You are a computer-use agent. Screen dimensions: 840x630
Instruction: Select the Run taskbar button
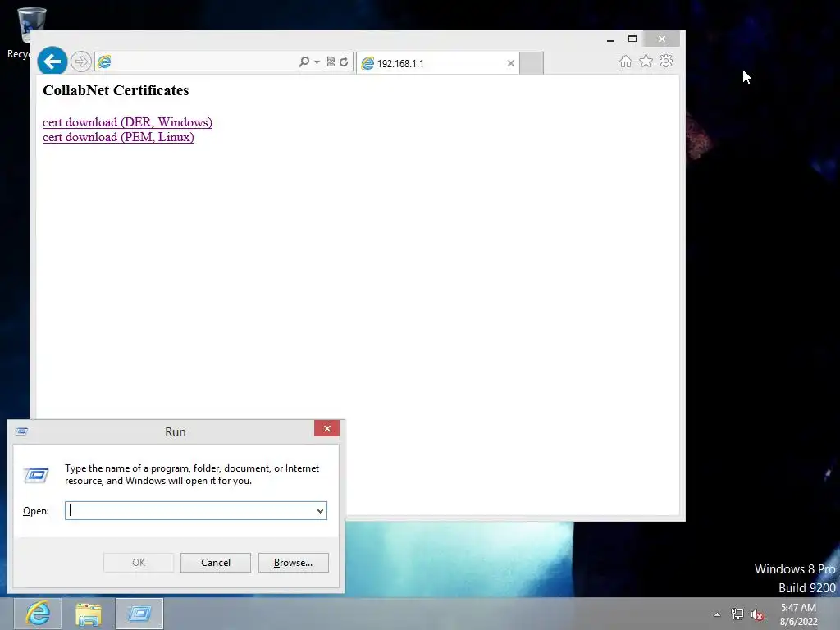coord(139,614)
